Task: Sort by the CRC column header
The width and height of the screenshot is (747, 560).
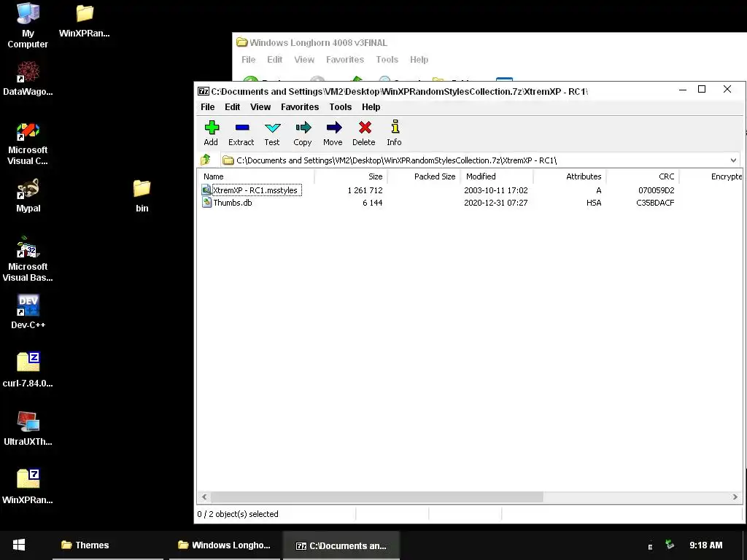Action: (643, 176)
